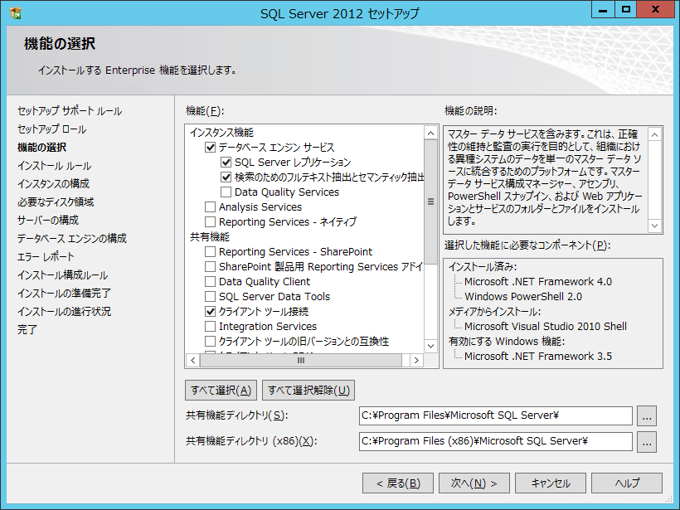This screenshot has width=680, height=510.
Task: Click feature list scroll right arrow
Action: [x=416, y=360]
